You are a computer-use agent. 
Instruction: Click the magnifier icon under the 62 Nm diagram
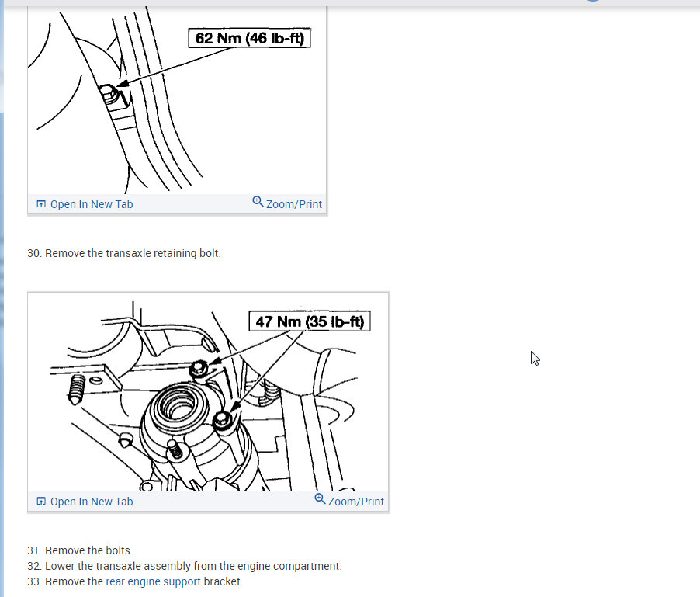point(258,201)
